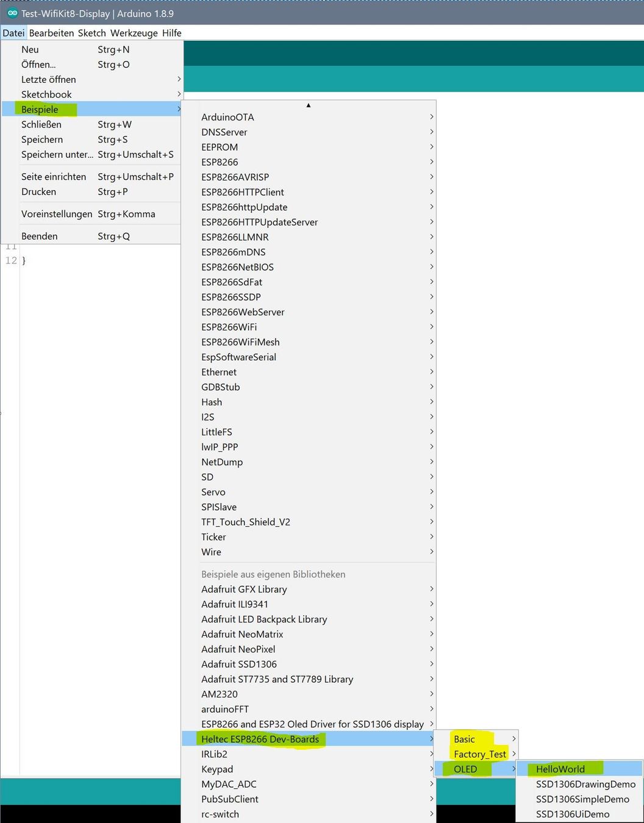Viewport: 644px width, 823px height.
Task: Open ESP8266WiFiMesh examples entry
Action: [x=309, y=342]
